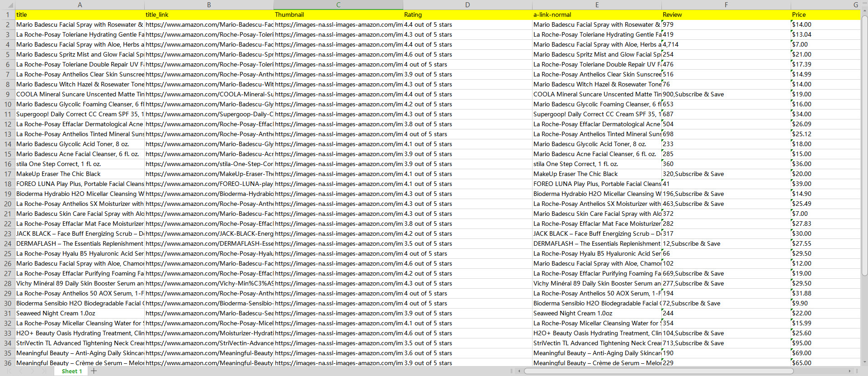Select 'Mario Badescu Glycolic Acid Toner' in column A
This screenshot has width=868, height=376.
click(x=80, y=144)
